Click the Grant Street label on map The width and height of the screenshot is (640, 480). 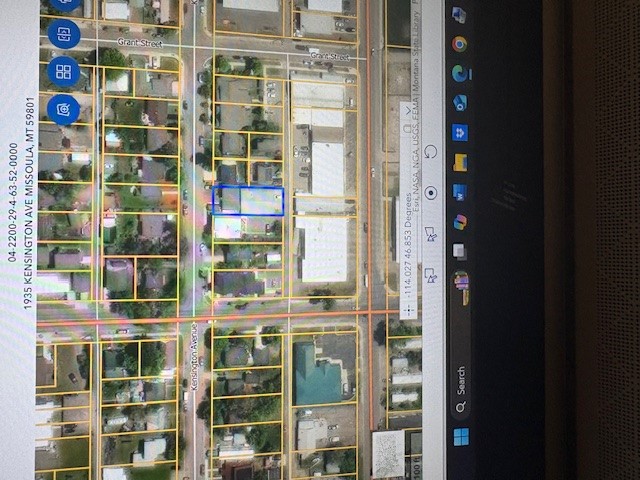coord(140,43)
